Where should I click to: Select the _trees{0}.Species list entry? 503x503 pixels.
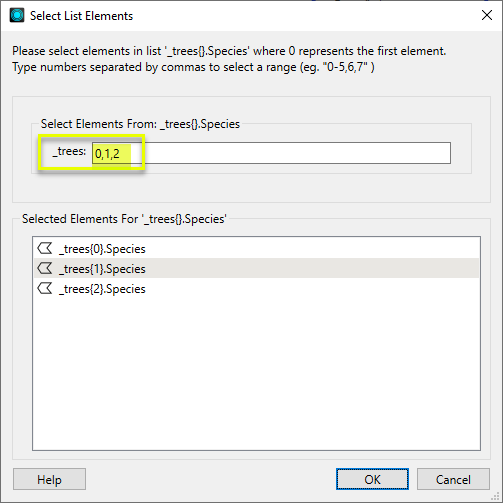256,249
